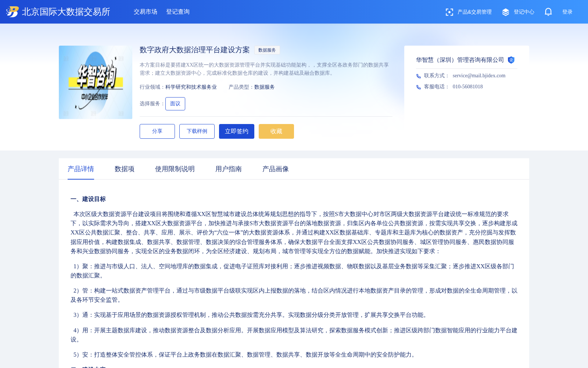Switch to the 用户指南 tab

tap(229, 169)
